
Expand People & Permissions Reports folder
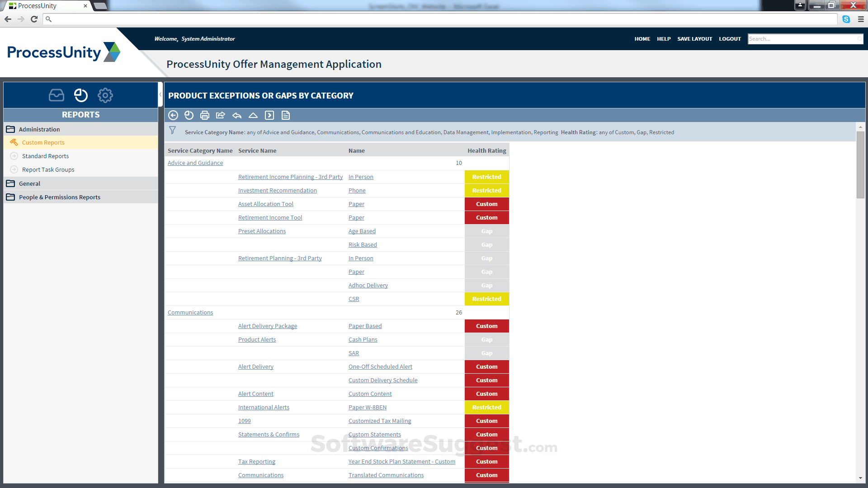pyautogui.click(x=59, y=197)
